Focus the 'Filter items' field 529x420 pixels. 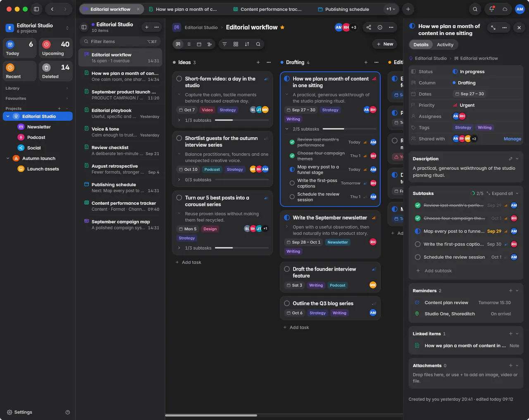[x=120, y=41]
